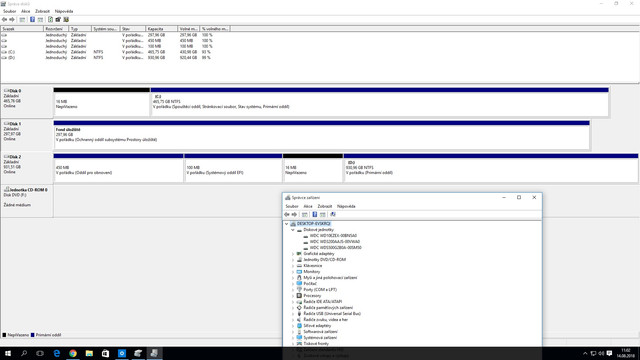Select WDC WD10EZEX disk drive entry
The width and height of the screenshot is (640, 360).
tap(333, 236)
